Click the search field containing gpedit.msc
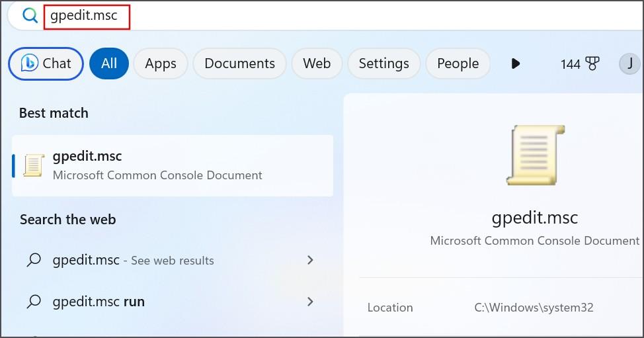 (x=325, y=17)
